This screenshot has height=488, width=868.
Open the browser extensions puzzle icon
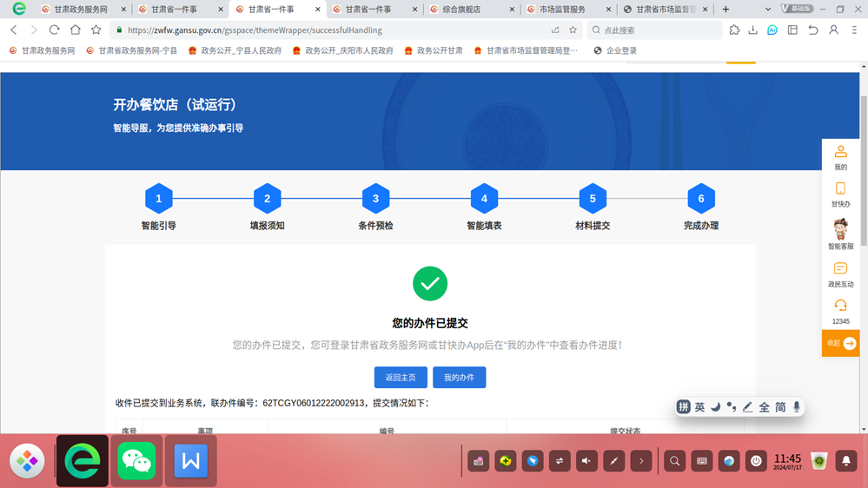pyautogui.click(x=734, y=30)
